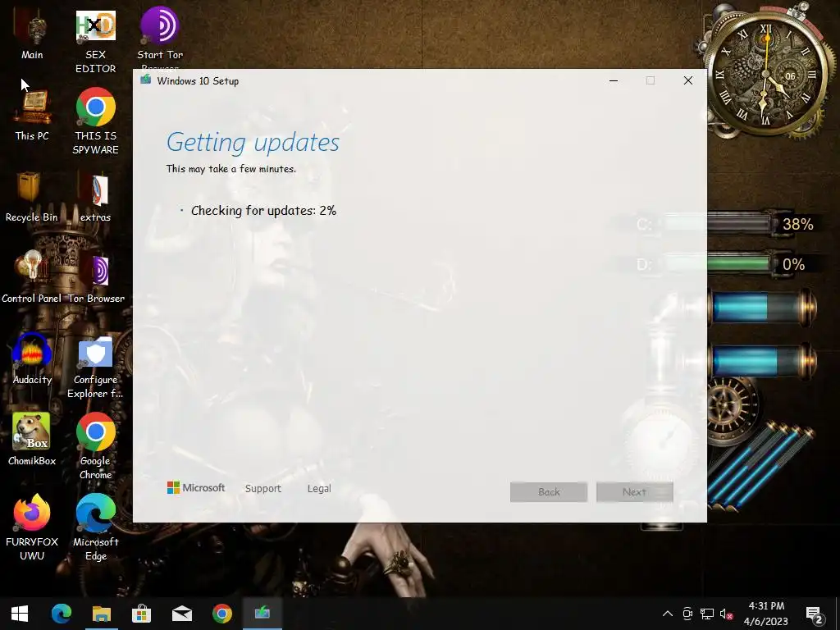Click the Microsoft logo in Setup
The height and width of the screenshot is (630, 840).
tap(196, 487)
